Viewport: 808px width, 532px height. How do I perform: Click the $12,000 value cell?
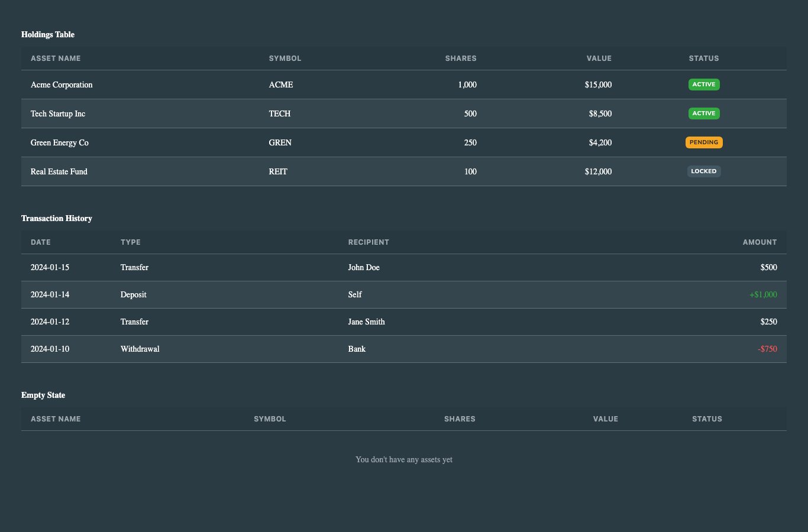click(x=598, y=171)
